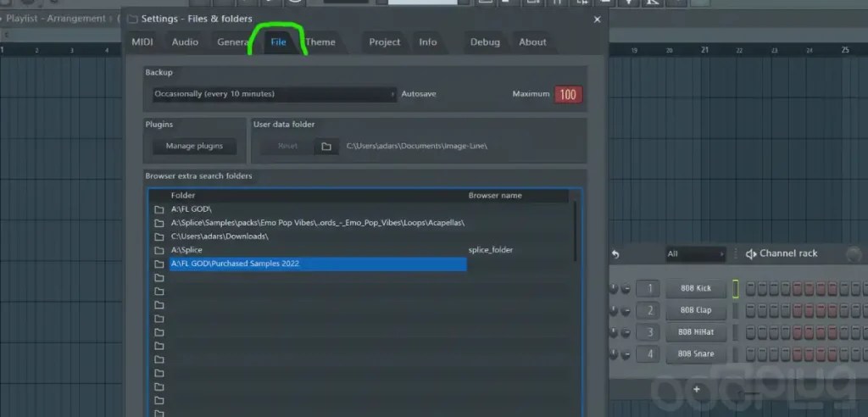Click mixer track number 3 for 808 HiHat
This screenshot has height=417, width=868.
[648, 332]
